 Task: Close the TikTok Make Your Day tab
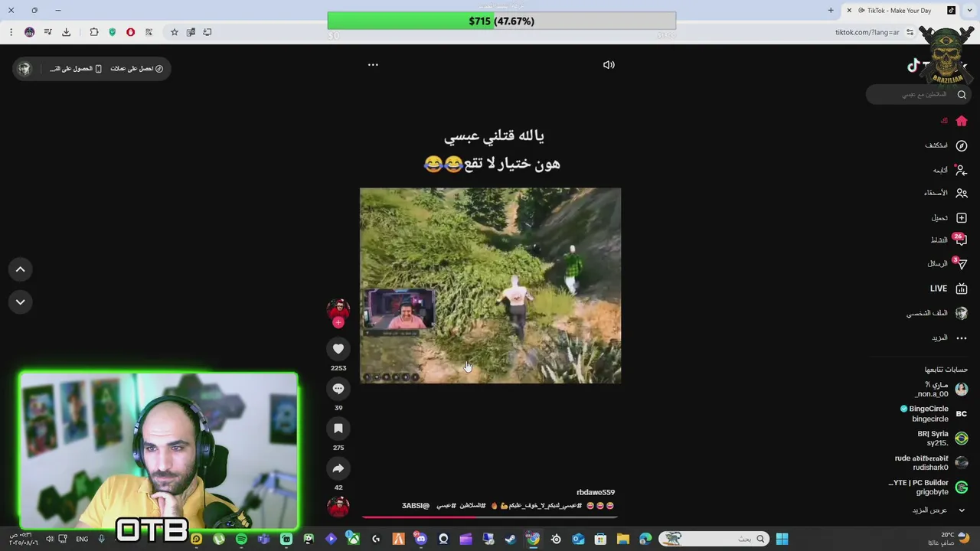(849, 11)
